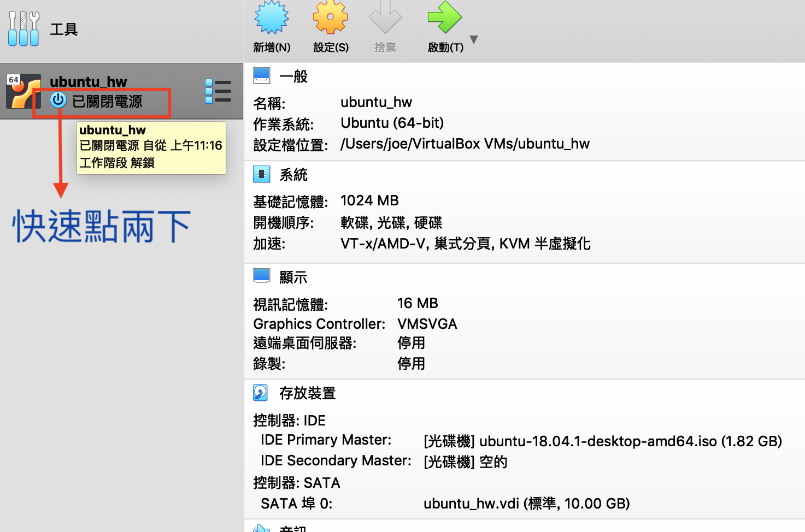Start the VM with green arrow (啟動)
Screen dimensions: 805x532
444,17
